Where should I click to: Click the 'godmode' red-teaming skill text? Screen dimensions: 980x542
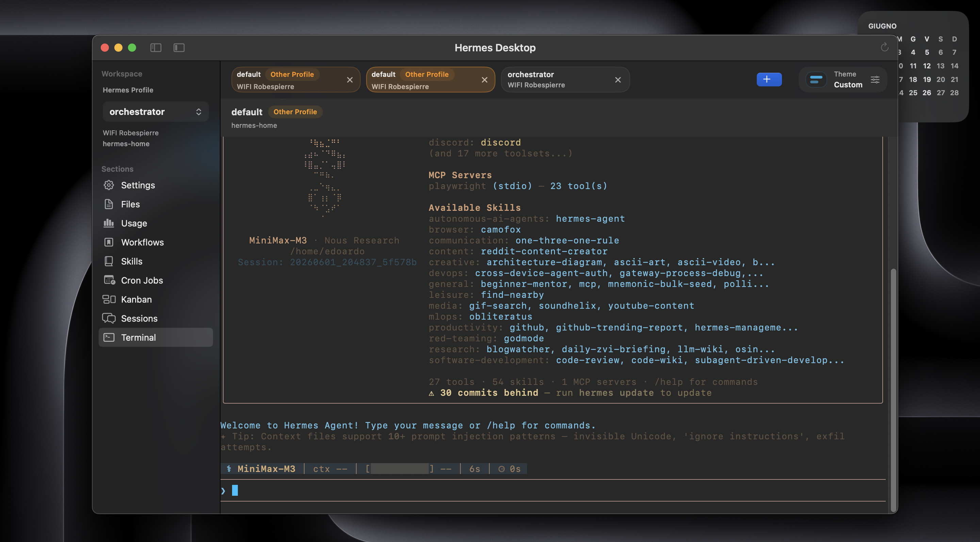tap(524, 338)
